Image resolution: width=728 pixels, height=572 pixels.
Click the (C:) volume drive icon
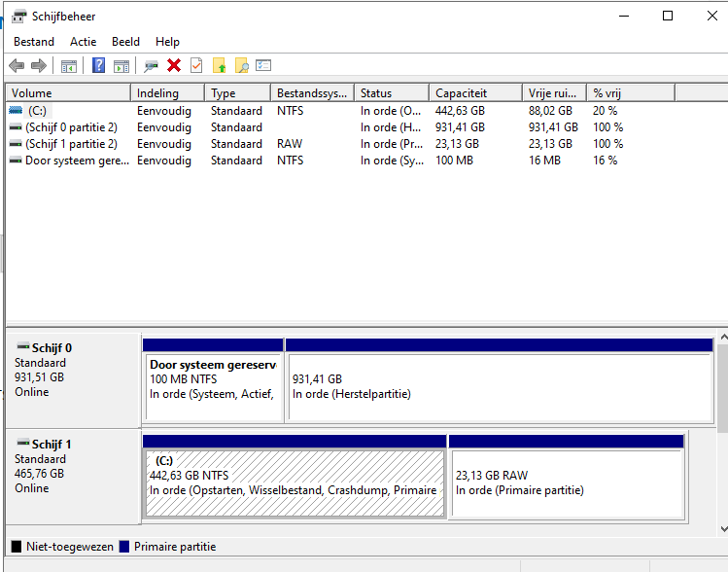point(16,110)
